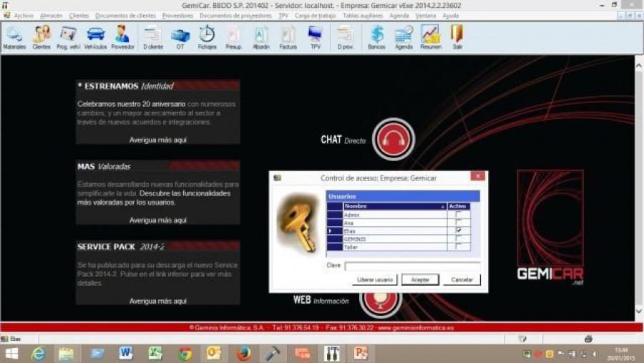Open the Vehículos car icon
The image size is (644, 363).
tap(95, 37)
